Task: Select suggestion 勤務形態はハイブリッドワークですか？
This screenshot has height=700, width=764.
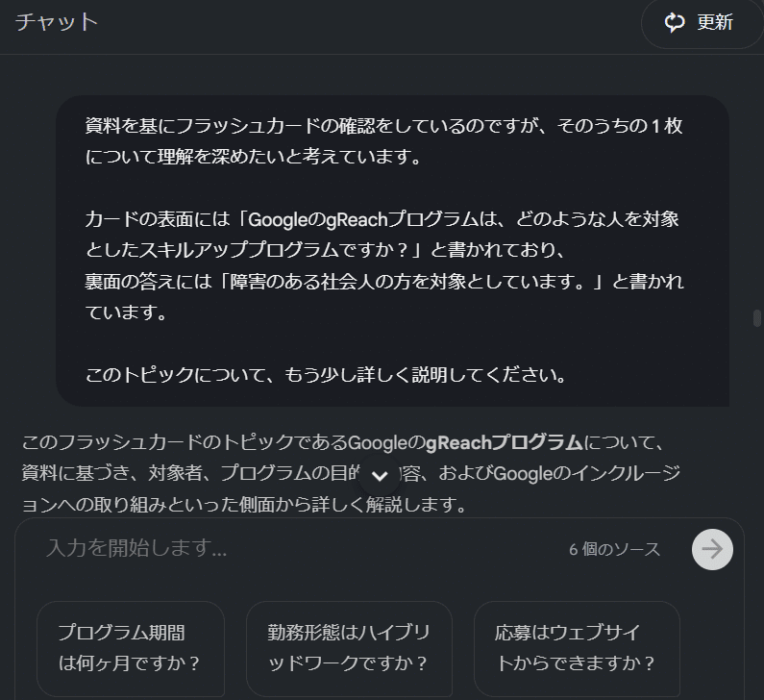Action: [349, 648]
